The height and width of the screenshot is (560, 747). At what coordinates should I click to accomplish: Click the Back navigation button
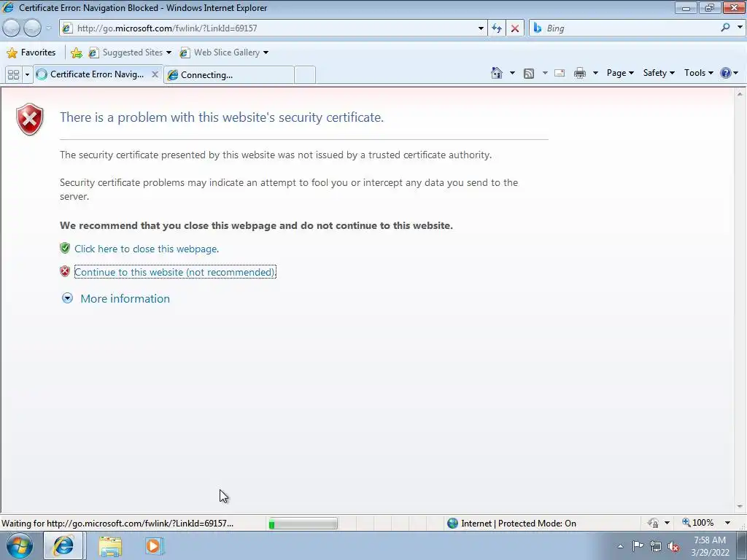(12, 28)
